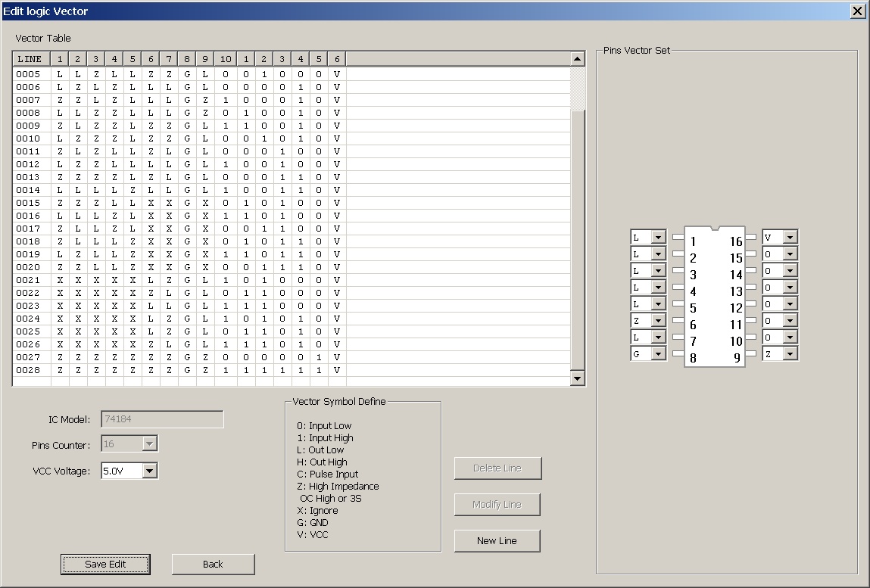Click the column 10 header in table
Image resolution: width=870 pixels, height=588 pixels.
click(x=226, y=59)
